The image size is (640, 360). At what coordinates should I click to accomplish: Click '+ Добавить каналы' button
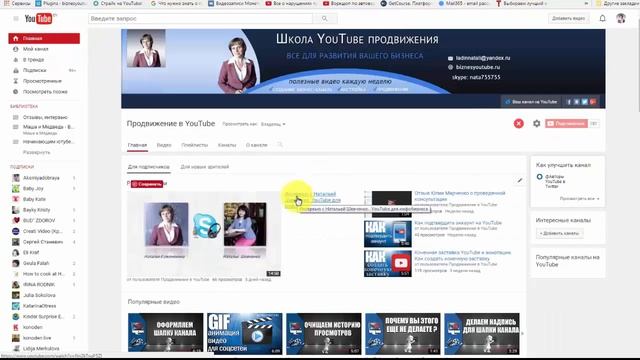(x=559, y=233)
